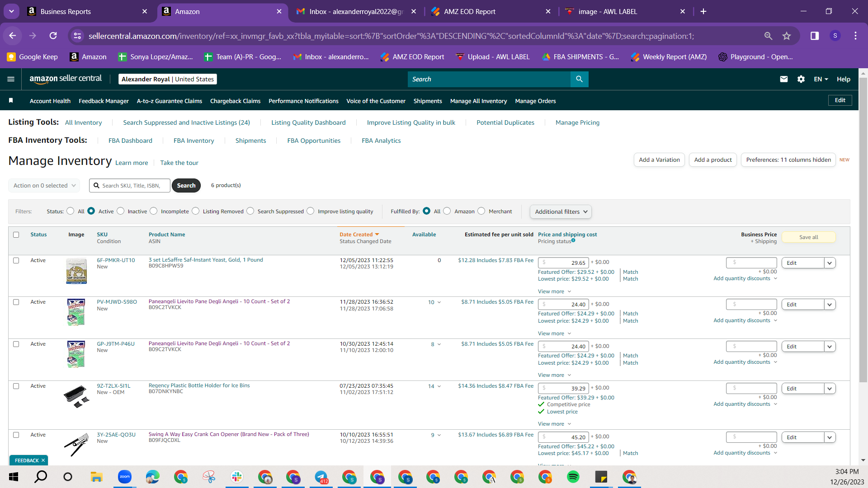Click the zoom magnifier icon in the address bar

(768, 36)
